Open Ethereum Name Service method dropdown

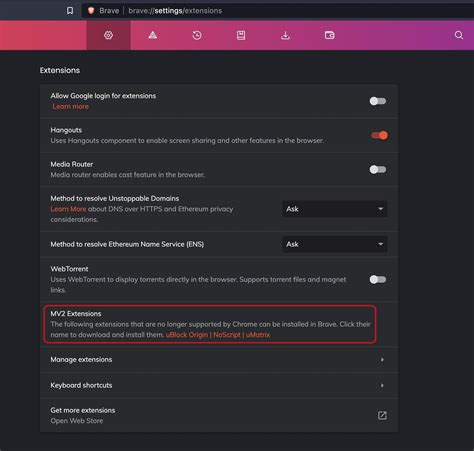pos(335,244)
